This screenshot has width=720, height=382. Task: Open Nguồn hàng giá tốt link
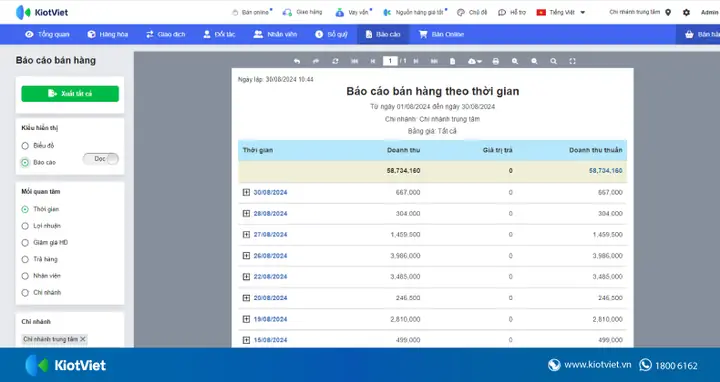pos(415,12)
